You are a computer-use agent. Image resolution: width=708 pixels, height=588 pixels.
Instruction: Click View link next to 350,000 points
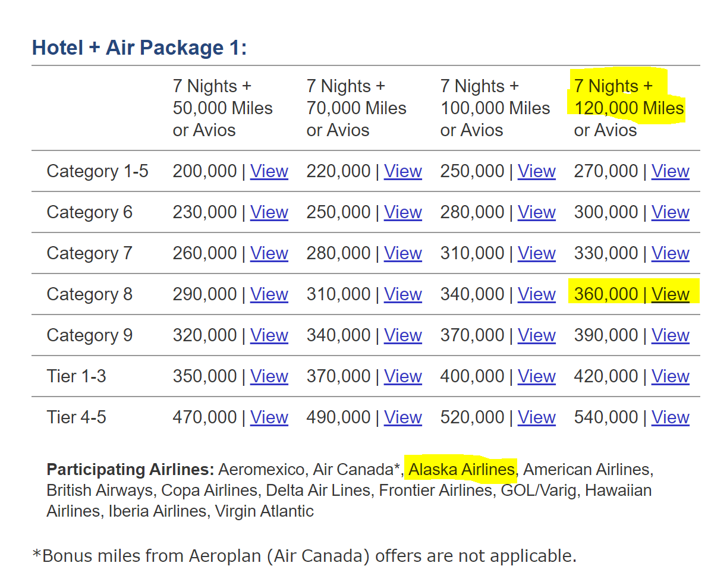[269, 376]
